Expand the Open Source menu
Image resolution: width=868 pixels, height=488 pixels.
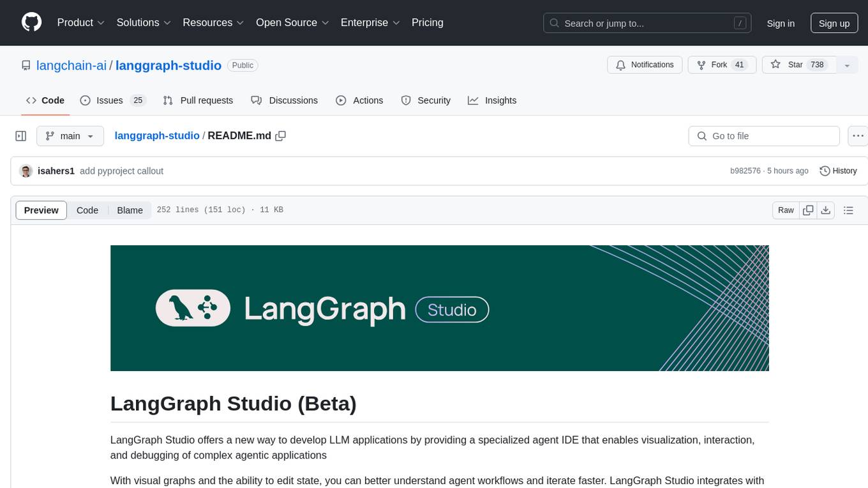(292, 22)
